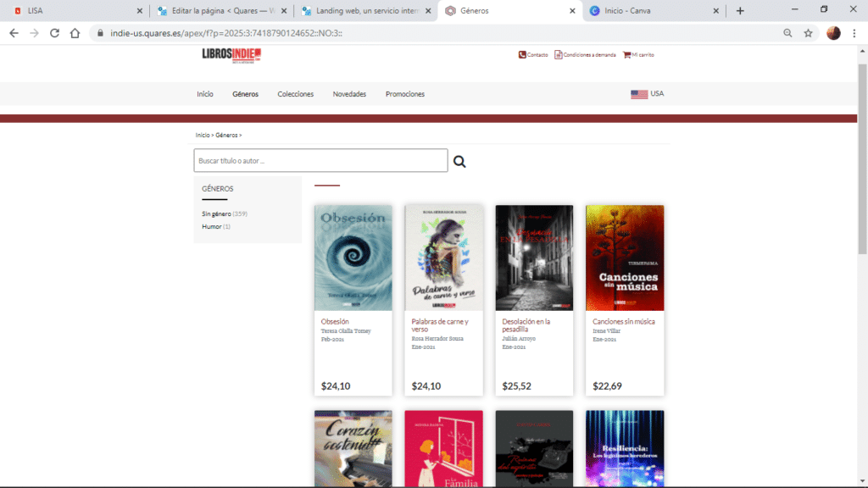This screenshot has height=488, width=868.
Task: Open the browser zoom magnifier icon
Action: [x=787, y=33]
